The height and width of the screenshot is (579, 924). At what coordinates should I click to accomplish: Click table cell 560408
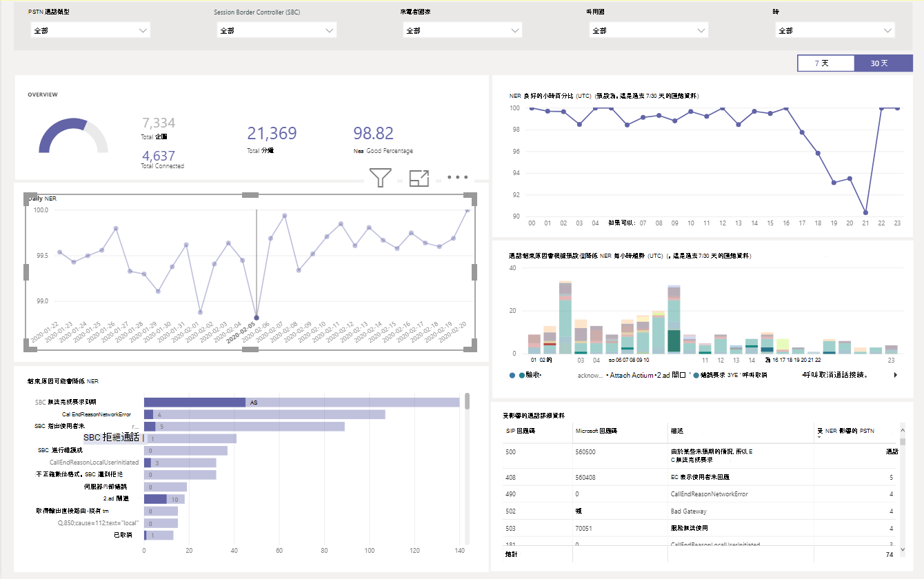click(587, 477)
